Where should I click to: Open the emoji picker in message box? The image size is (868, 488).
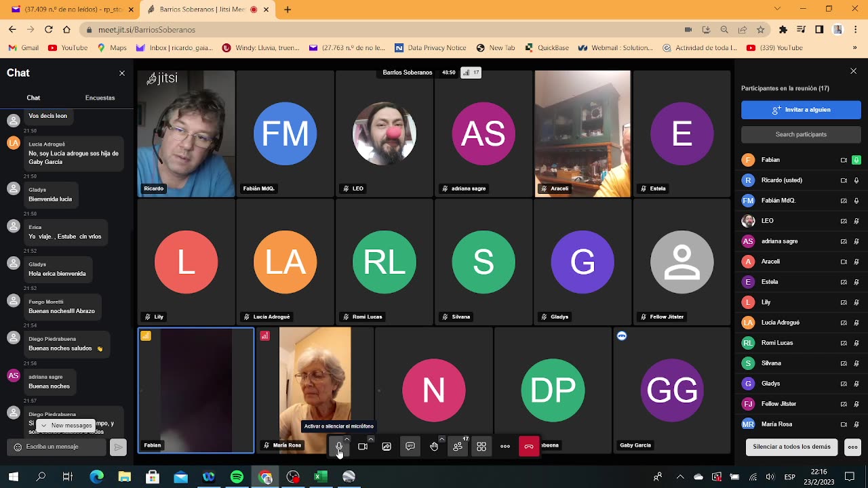pyautogui.click(x=18, y=447)
